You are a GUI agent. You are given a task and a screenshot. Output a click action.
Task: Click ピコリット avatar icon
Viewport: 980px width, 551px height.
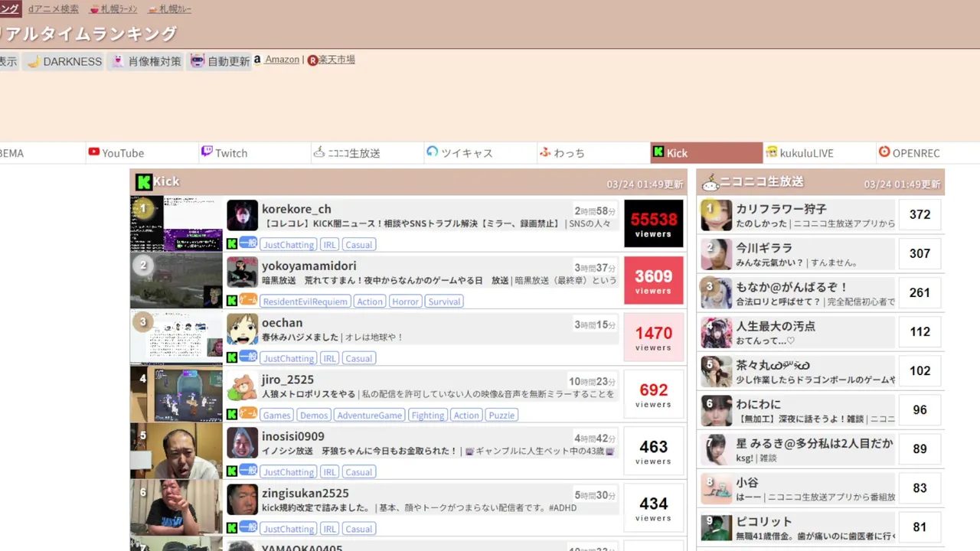(717, 528)
